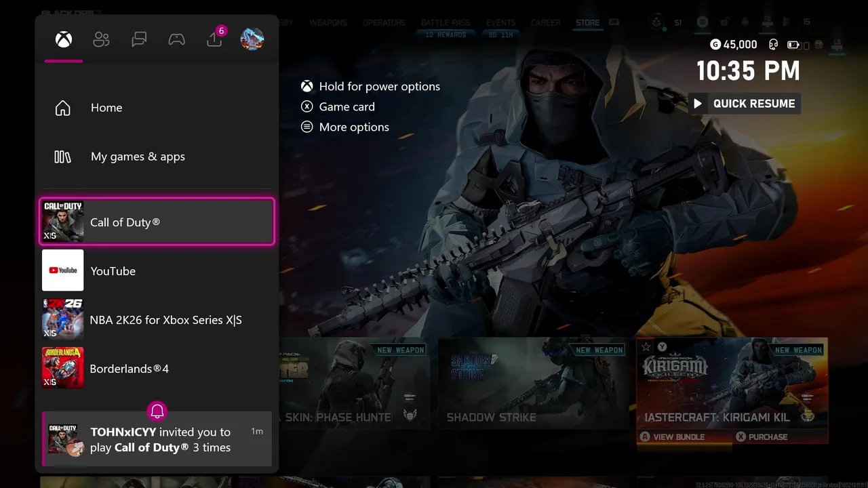868x488 pixels.
Task: Switch to the Battle Pass tab
Action: (x=446, y=22)
